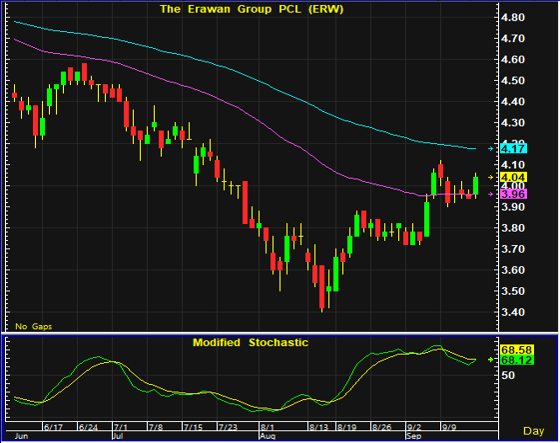Click the cyan 4.17 moving average value label

pos(514,149)
